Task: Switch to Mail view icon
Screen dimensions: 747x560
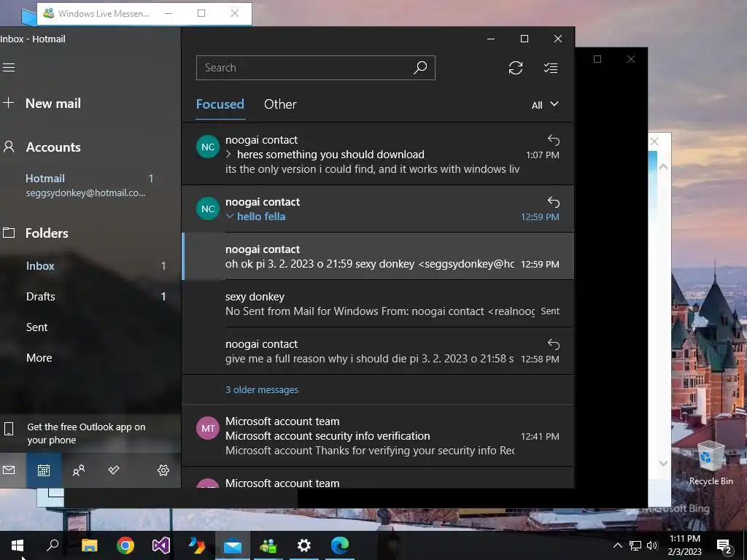Action: click(x=9, y=470)
